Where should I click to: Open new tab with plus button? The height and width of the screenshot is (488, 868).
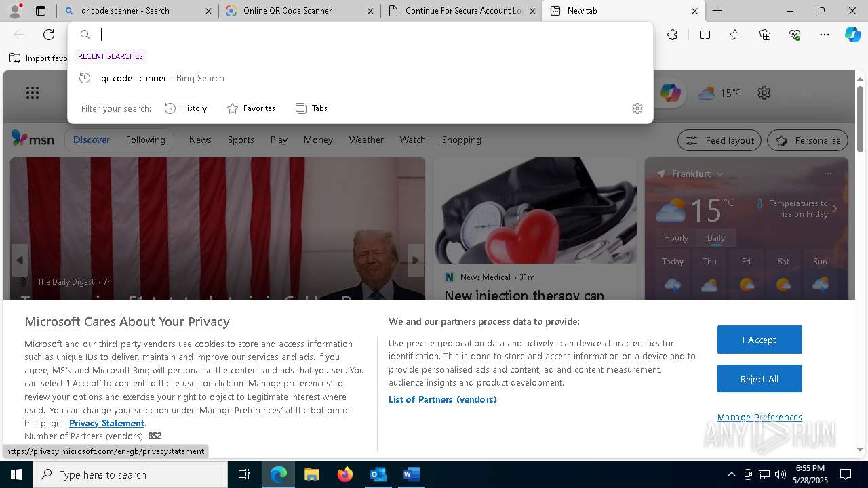point(717,11)
